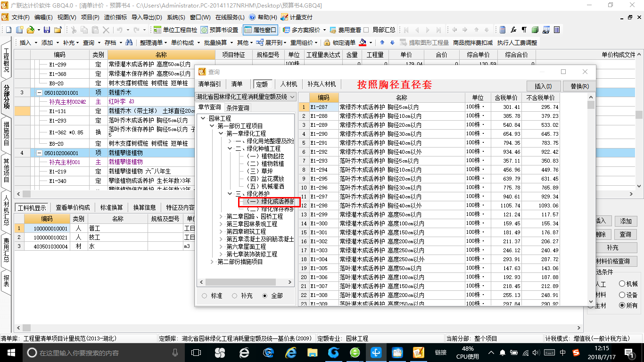Open fill color dropdown arrow
This screenshot has width=644, height=362.
(x=370, y=42)
